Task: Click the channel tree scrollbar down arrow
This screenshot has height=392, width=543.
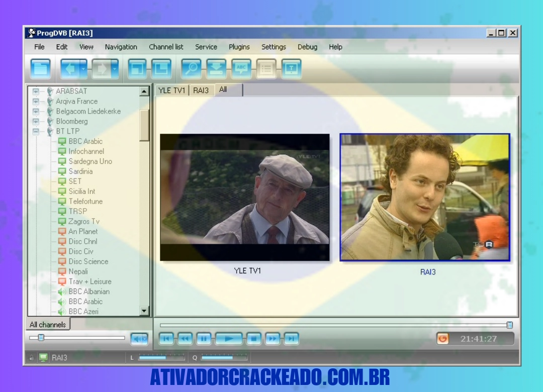Action: pyautogui.click(x=144, y=311)
